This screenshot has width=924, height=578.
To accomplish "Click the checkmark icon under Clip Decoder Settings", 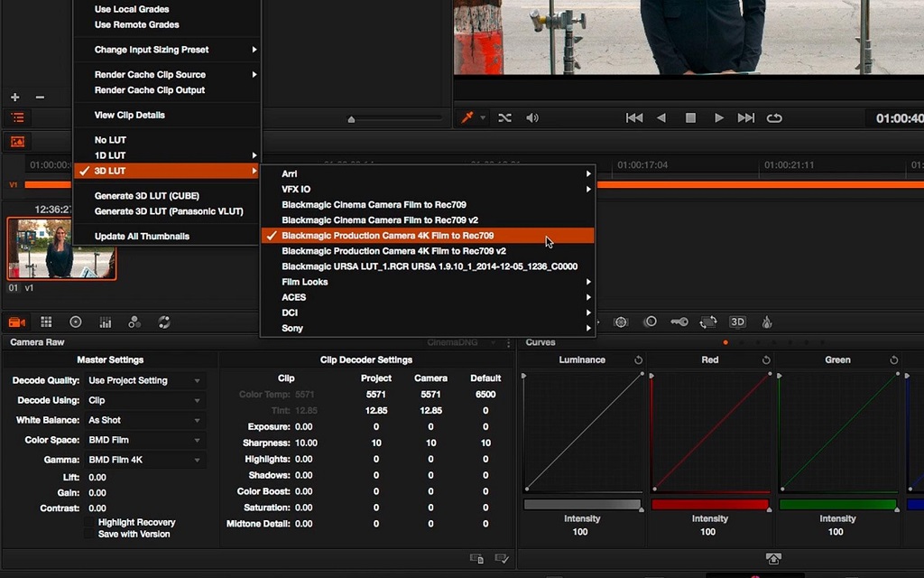I will point(502,558).
